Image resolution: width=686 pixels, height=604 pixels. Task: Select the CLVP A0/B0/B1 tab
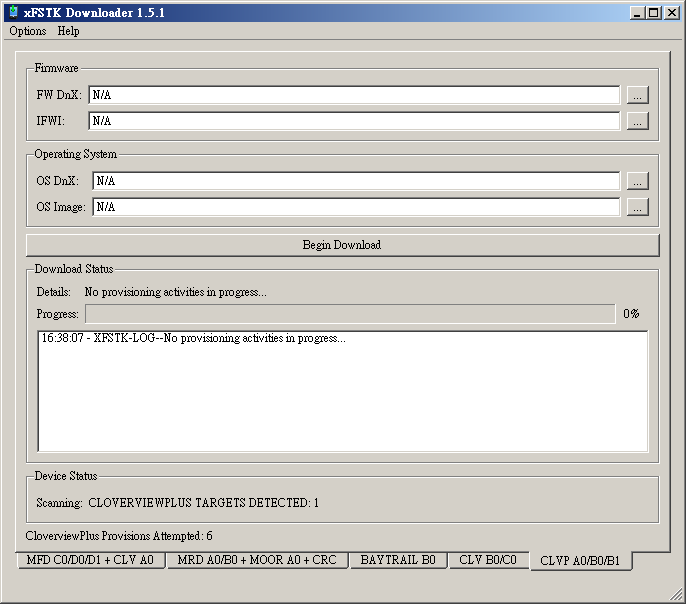pos(581,561)
